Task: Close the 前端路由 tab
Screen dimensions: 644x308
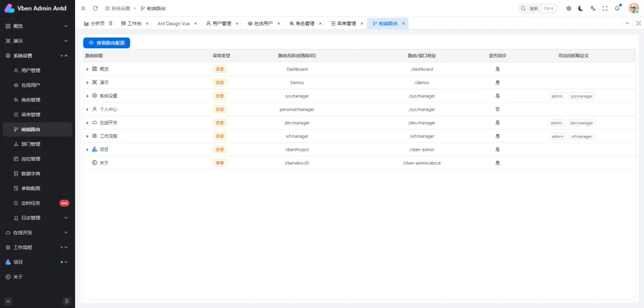Action: [x=403, y=24]
